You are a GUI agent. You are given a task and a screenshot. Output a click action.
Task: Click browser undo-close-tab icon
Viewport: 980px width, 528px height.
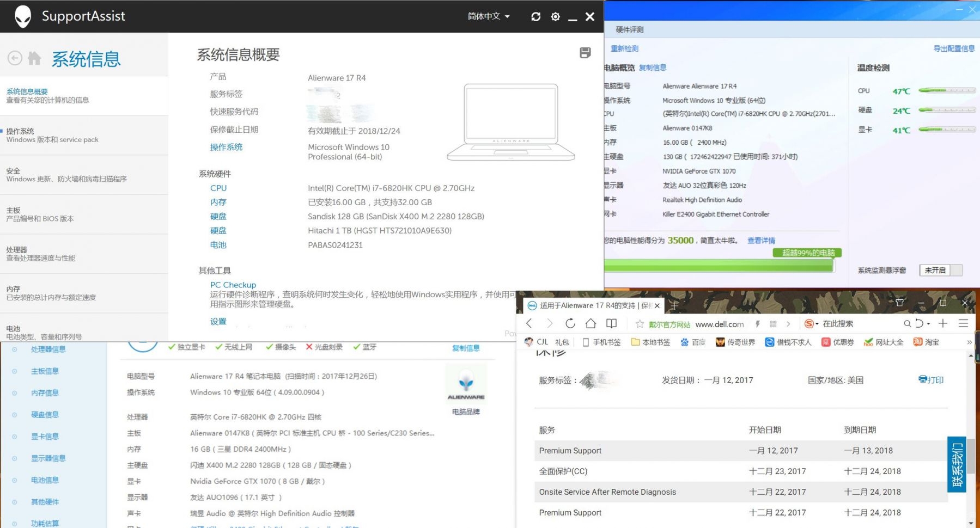pyautogui.click(x=920, y=323)
